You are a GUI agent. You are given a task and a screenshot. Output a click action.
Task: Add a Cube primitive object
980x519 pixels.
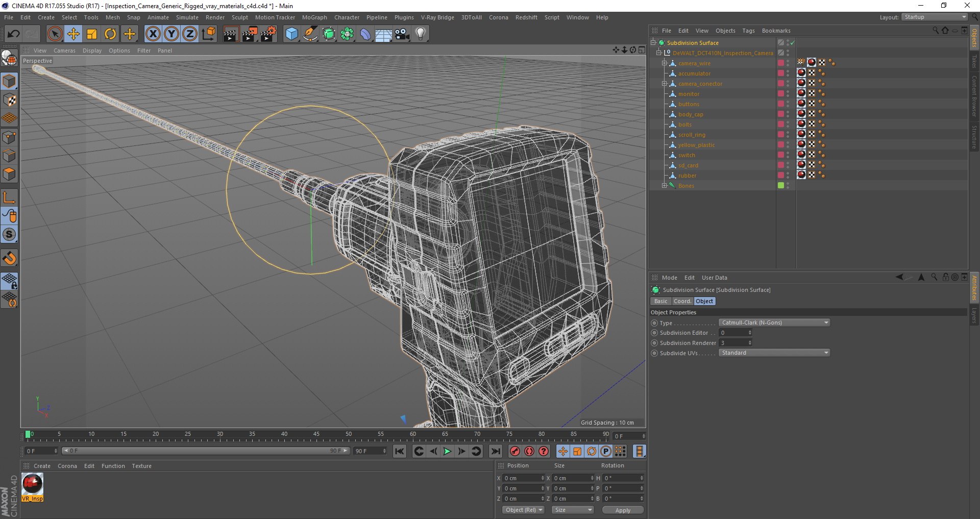pyautogui.click(x=291, y=34)
